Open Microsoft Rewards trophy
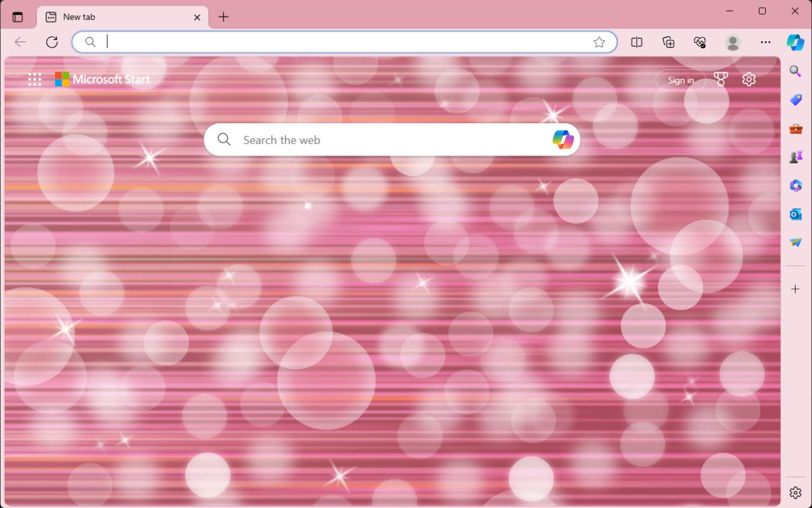The image size is (812, 508). pos(721,79)
